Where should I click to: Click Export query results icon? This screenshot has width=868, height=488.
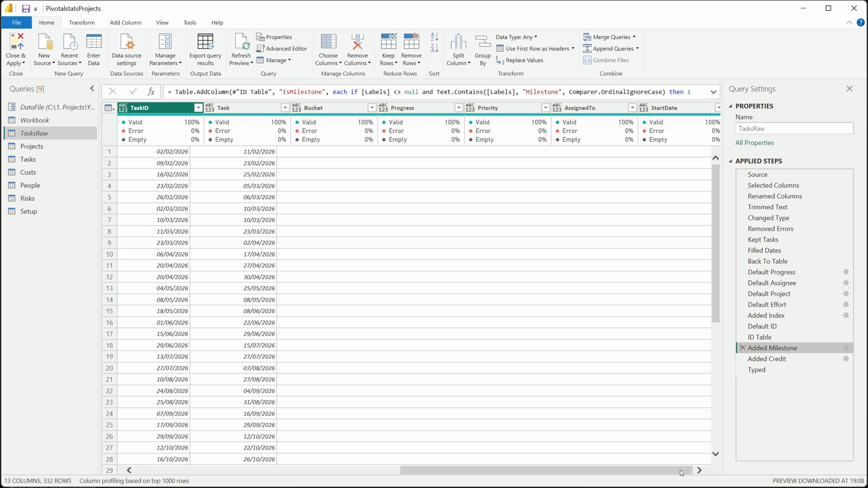205,41
